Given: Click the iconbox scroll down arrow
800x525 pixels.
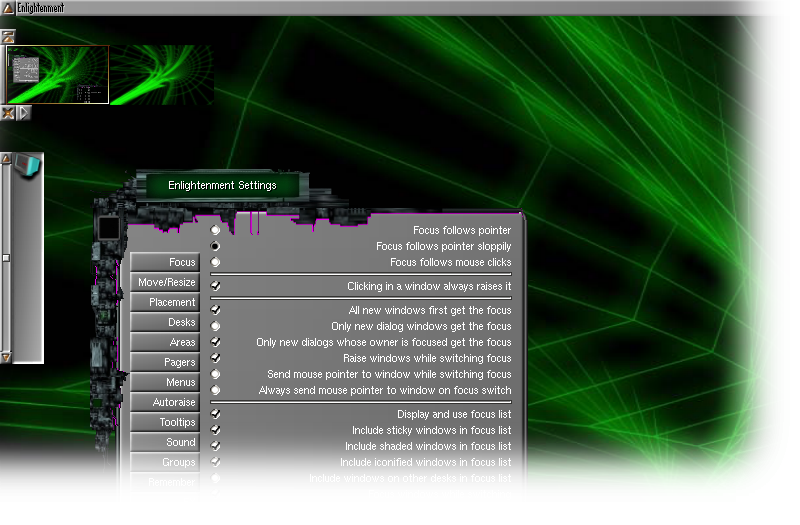Looking at the screenshot, I should (x=6, y=357).
